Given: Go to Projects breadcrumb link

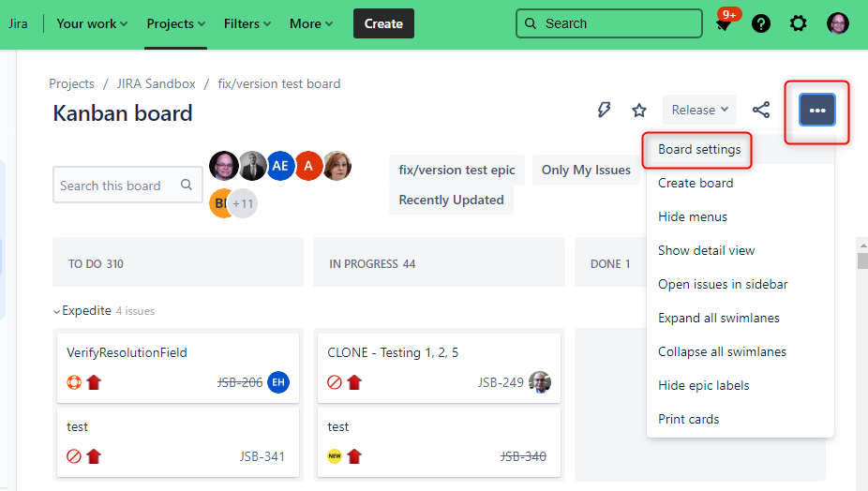Looking at the screenshot, I should pyautogui.click(x=71, y=83).
